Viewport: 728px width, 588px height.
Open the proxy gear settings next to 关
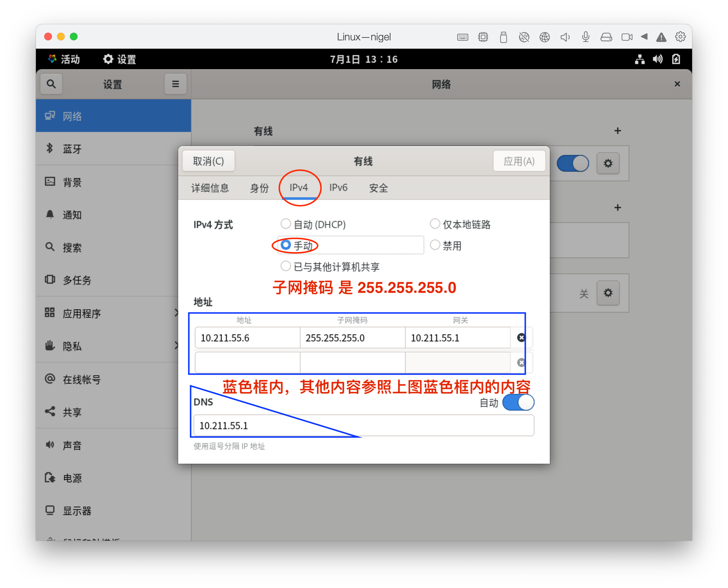[608, 293]
